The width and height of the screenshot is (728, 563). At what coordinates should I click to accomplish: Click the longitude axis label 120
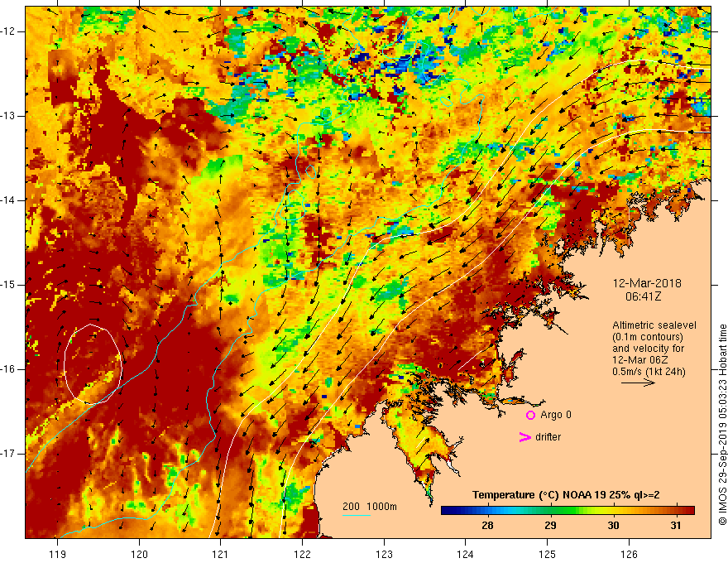coord(139,554)
